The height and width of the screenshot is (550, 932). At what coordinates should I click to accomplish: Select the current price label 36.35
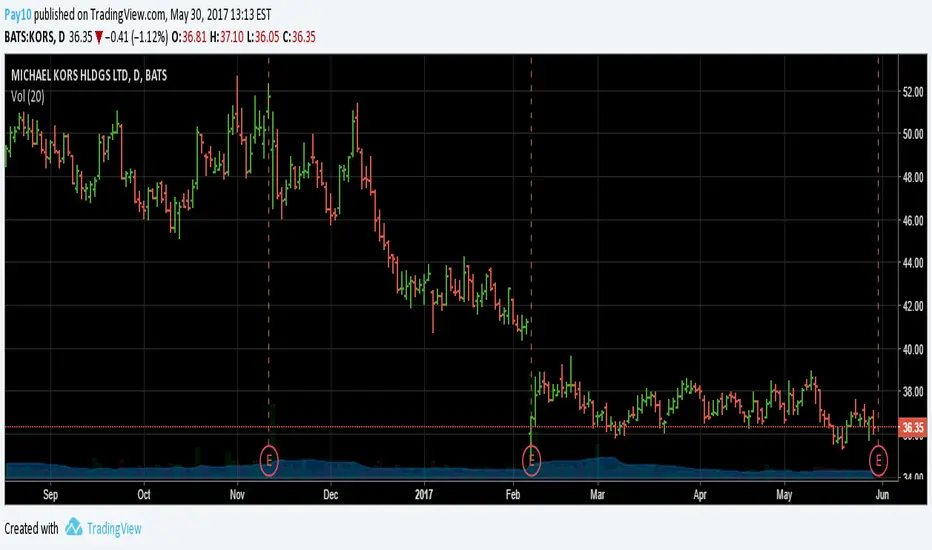912,428
